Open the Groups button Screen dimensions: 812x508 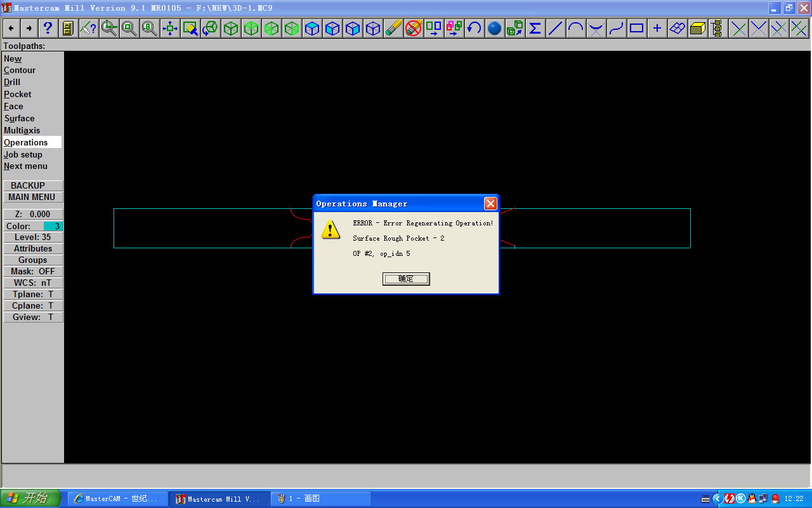(x=33, y=260)
